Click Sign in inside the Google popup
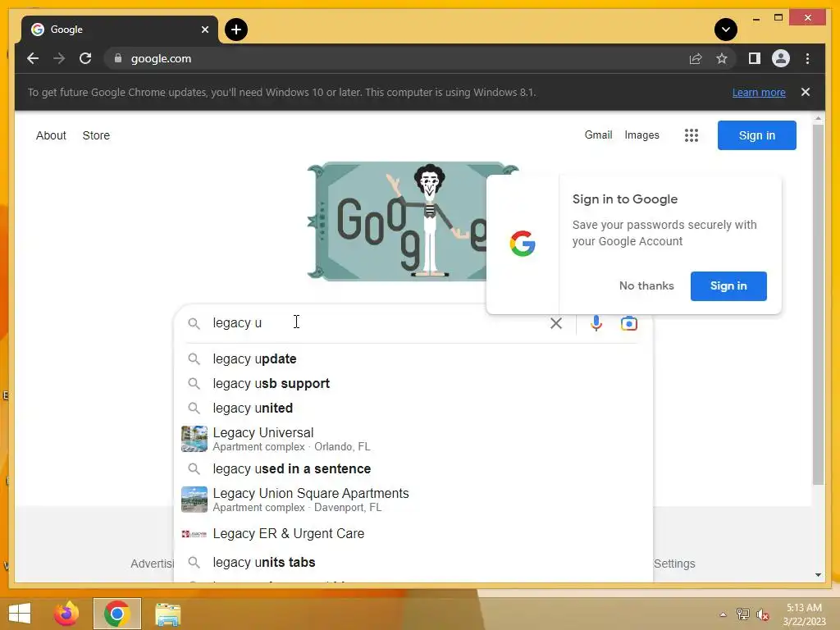This screenshot has height=630, width=840. 728,286
